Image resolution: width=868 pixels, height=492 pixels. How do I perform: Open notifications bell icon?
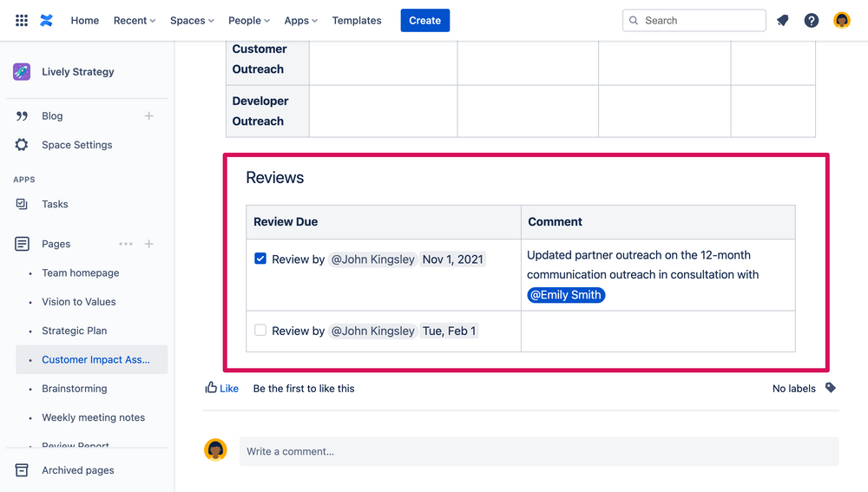click(x=782, y=21)
